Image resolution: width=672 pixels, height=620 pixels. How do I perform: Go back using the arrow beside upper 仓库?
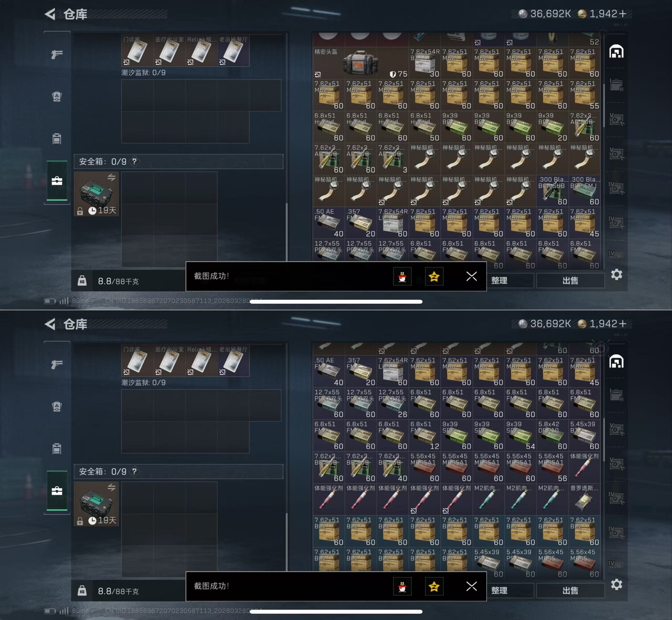point(50,14)
